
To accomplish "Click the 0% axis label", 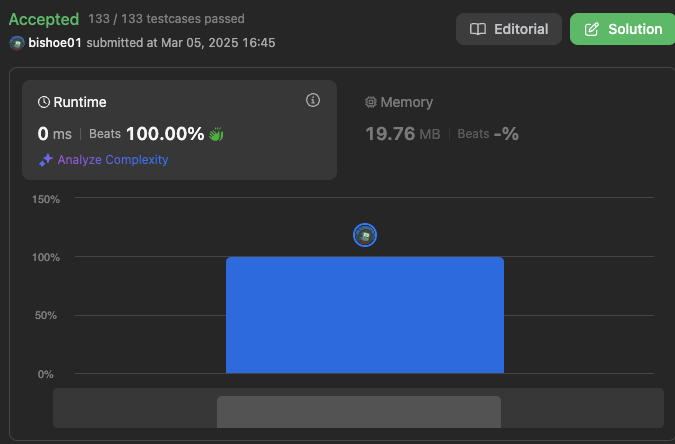I will 46,374.
